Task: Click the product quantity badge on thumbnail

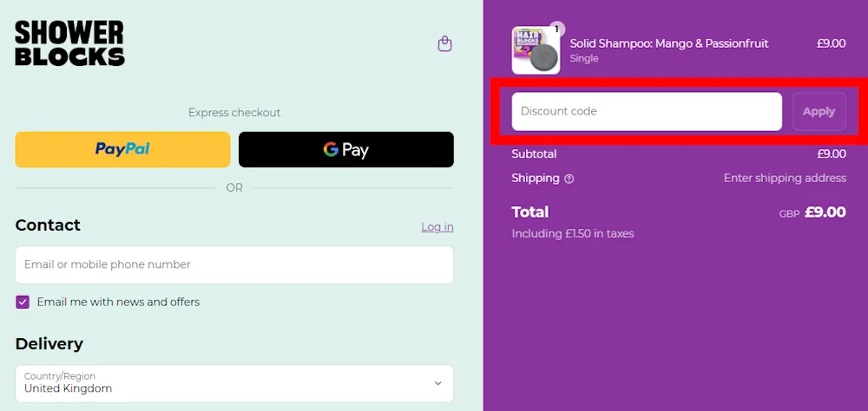Action: coord(557,29)
